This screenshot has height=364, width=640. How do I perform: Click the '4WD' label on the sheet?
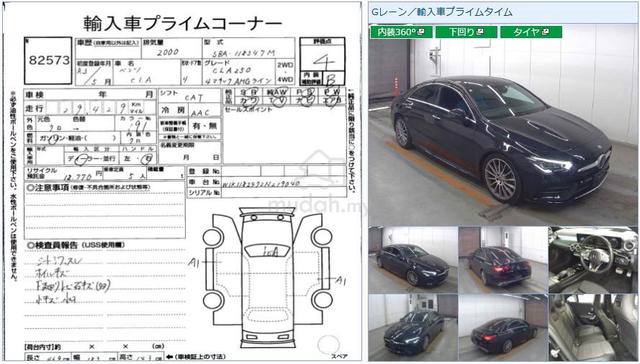click(285, 79)
